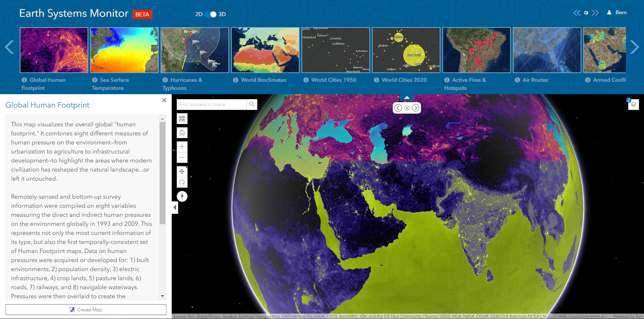
Task: Click the Hurricanes & Typhoons caption
Action: click(182, 84)
